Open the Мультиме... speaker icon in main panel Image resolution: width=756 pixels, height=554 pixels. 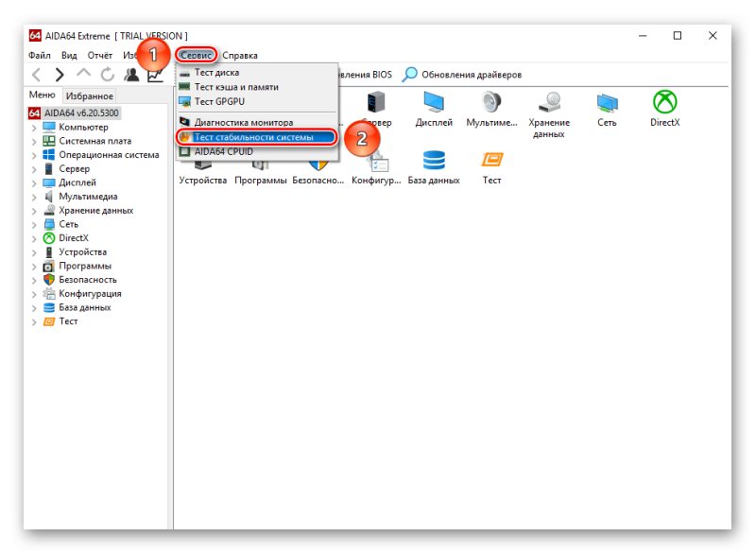[x=491, y=109]
